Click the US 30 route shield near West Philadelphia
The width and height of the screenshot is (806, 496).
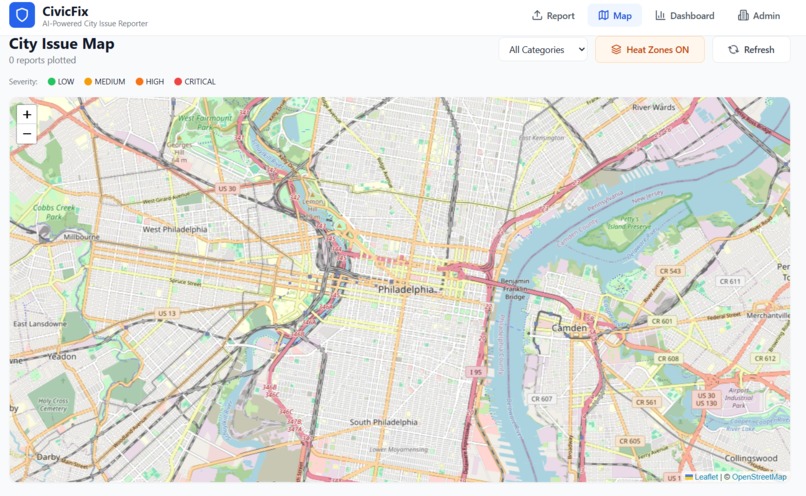click(x=227, y=189)
